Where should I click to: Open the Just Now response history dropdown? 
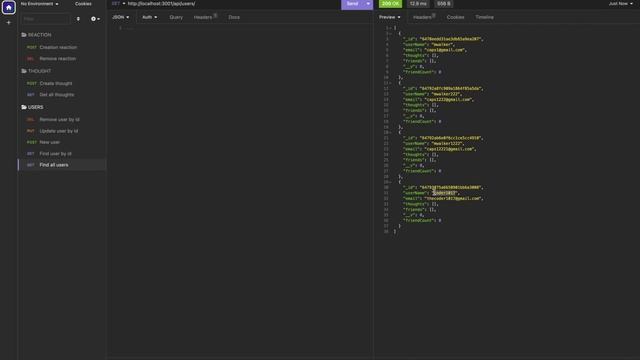click(x=621, y=4)
